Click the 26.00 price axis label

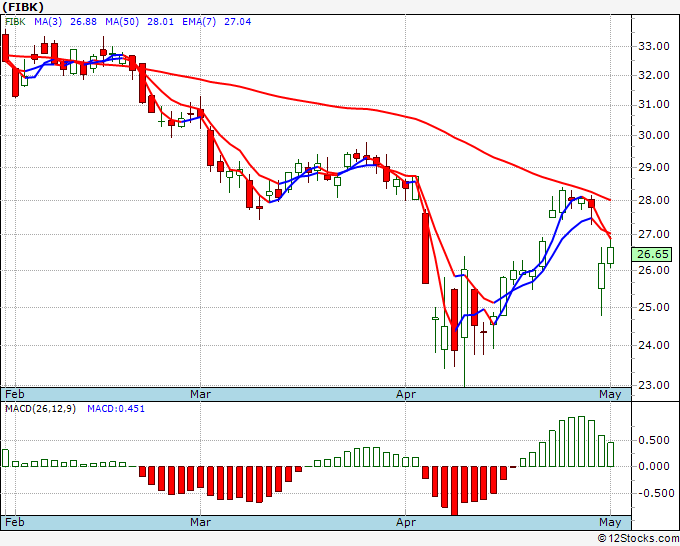coord(654,270)
